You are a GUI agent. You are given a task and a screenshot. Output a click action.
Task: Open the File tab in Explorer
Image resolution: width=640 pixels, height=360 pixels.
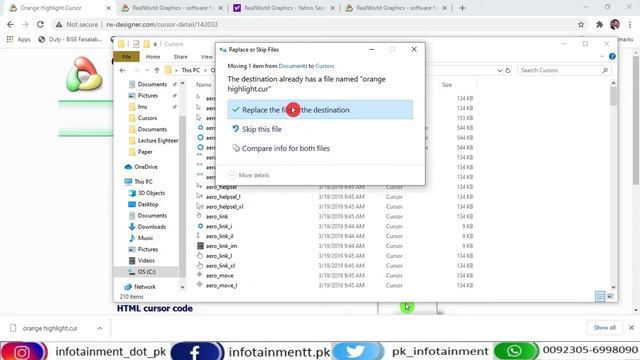click(x=127, y=57)
